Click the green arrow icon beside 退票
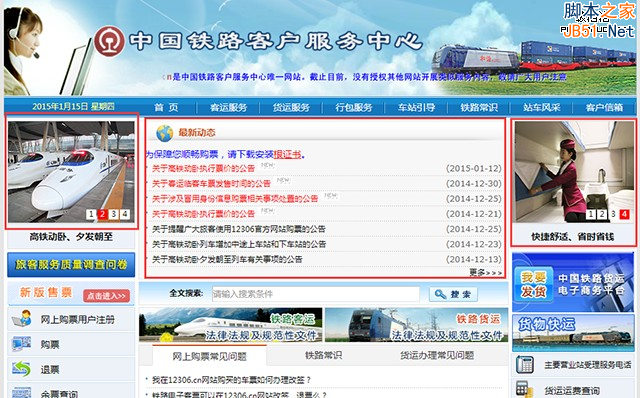Viewport: 640px width, 398px height. point(21,369)
